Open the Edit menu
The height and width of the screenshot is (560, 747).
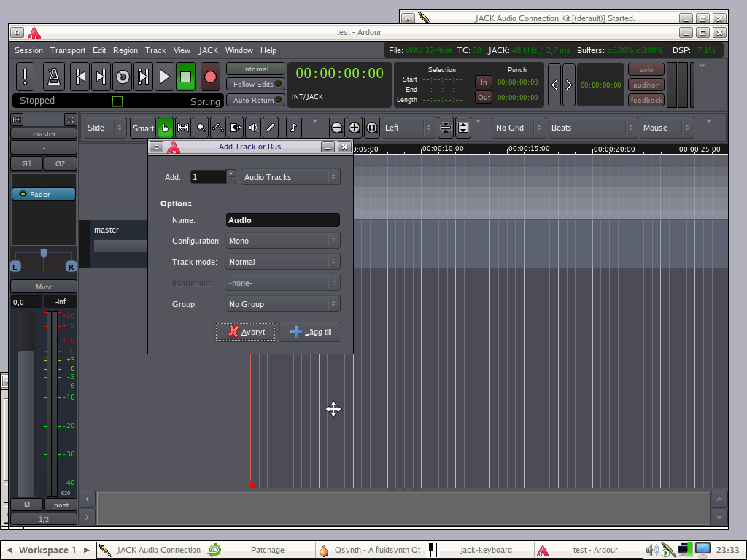point(99,50)
